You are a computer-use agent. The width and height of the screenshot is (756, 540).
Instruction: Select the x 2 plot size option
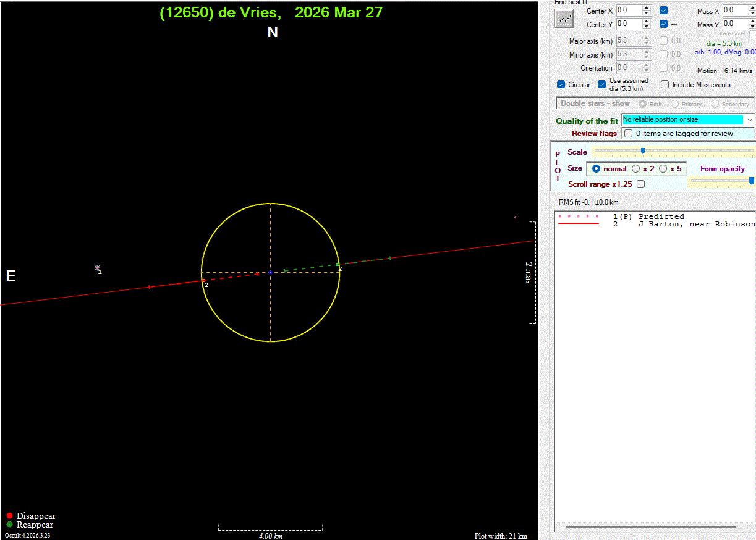pyautogui.click(x=635, y=169)
